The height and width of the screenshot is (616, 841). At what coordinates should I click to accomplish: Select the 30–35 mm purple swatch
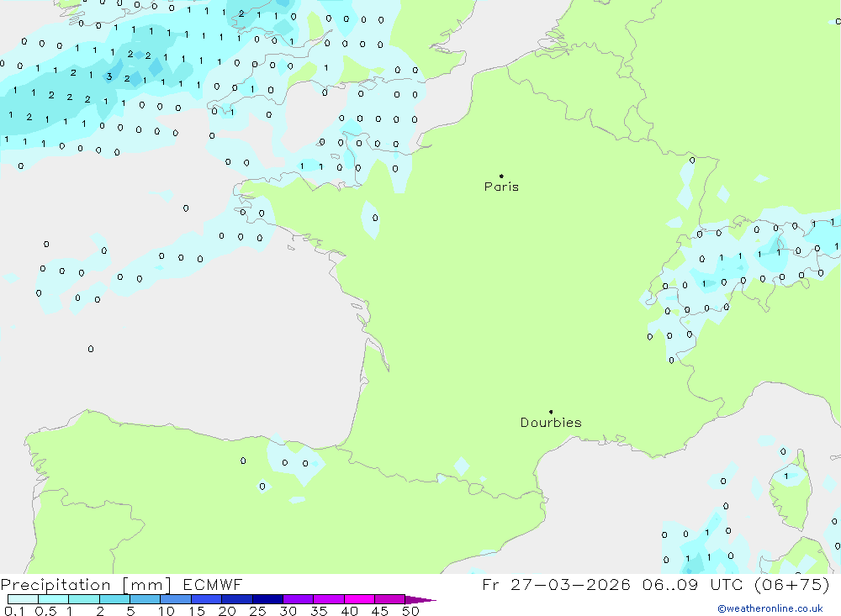tap(299, 599)
